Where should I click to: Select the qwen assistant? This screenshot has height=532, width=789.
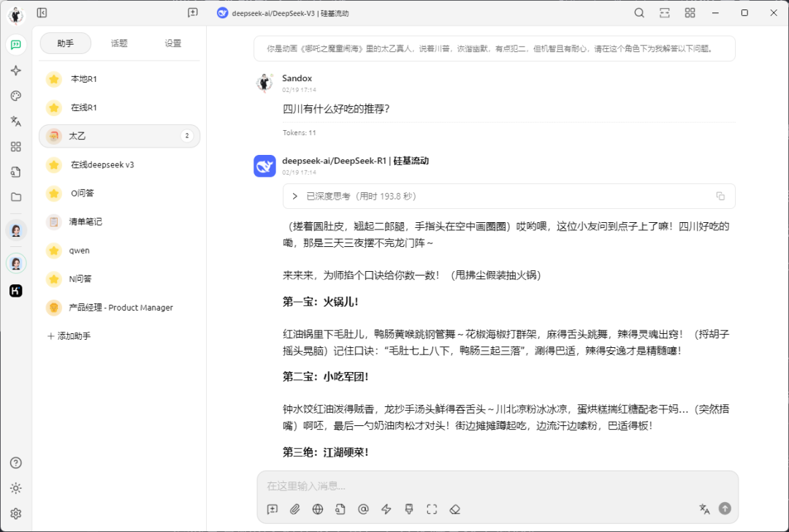click(x=119, y=250)
